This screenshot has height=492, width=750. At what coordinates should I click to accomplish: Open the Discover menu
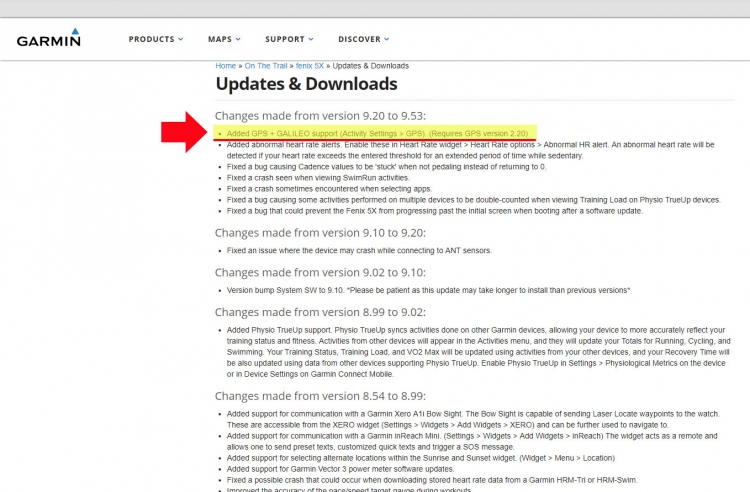click(359, 39)
